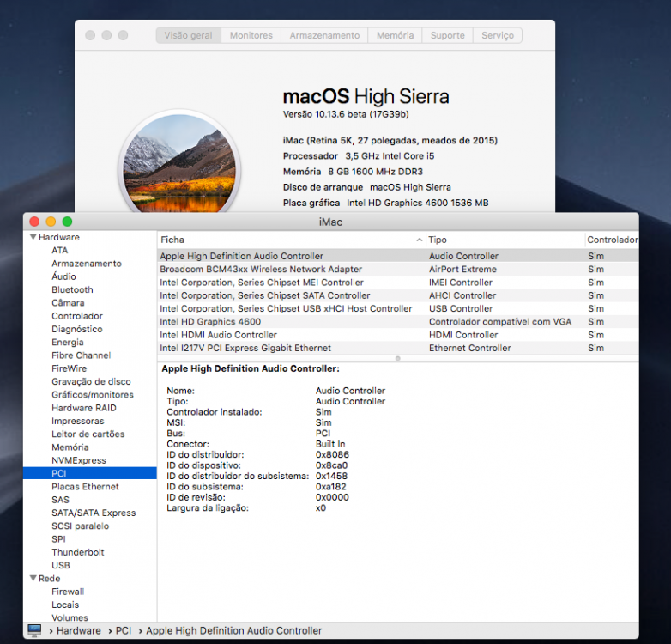Collapse the Rede section in sidebar

click(x=33, y=578)
